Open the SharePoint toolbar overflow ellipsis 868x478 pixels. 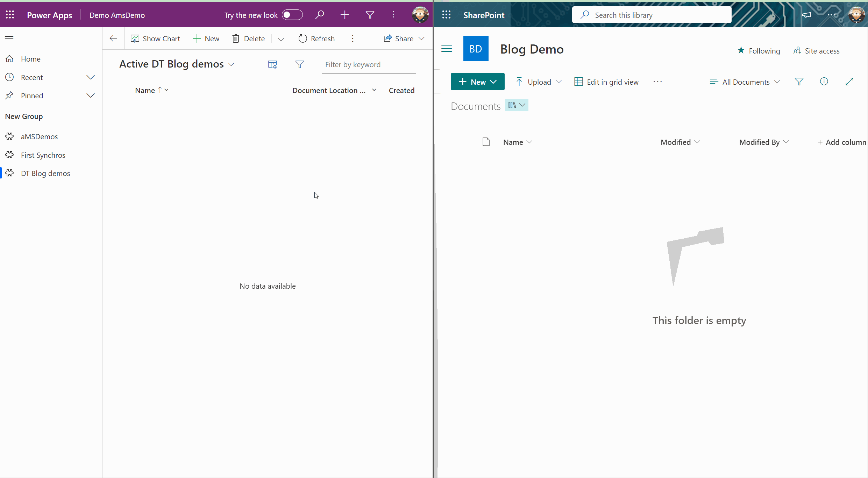(x=657, y=82)
